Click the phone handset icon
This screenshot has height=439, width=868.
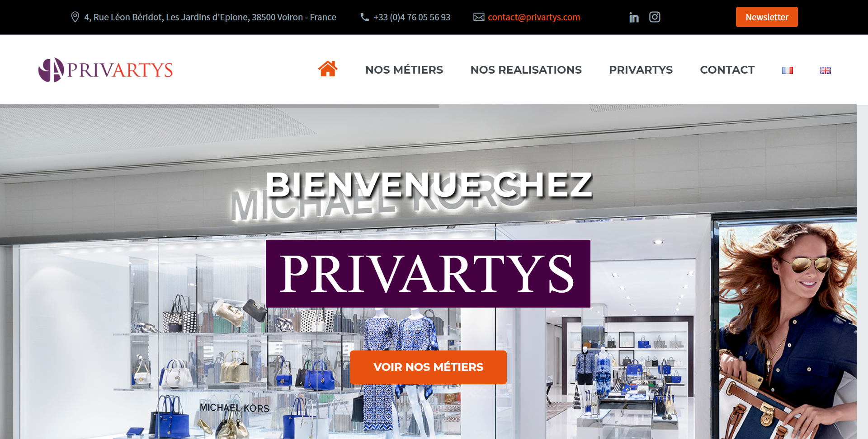point(365,17)
